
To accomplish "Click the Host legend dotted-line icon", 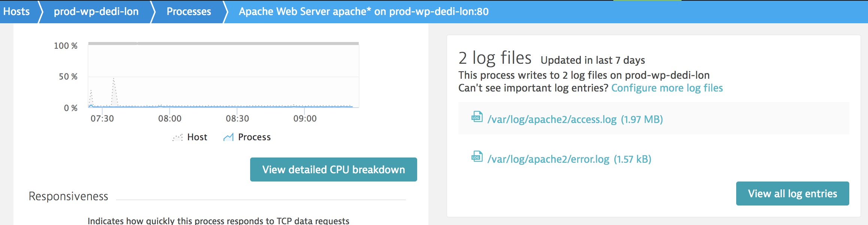I will tap(177, 137).
